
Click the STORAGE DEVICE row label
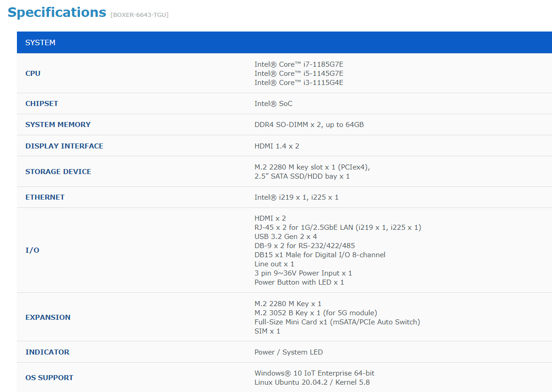tap(58, 171)
